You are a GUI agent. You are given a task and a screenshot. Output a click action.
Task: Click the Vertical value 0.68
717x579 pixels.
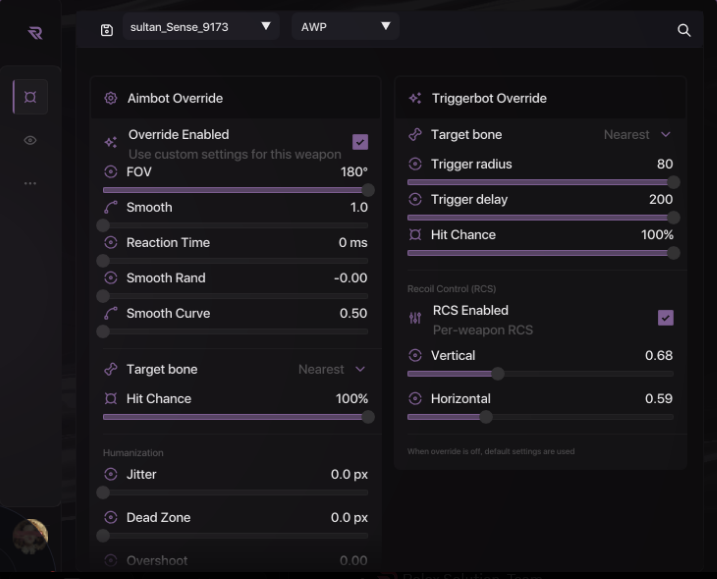click(x=659, y=355)
